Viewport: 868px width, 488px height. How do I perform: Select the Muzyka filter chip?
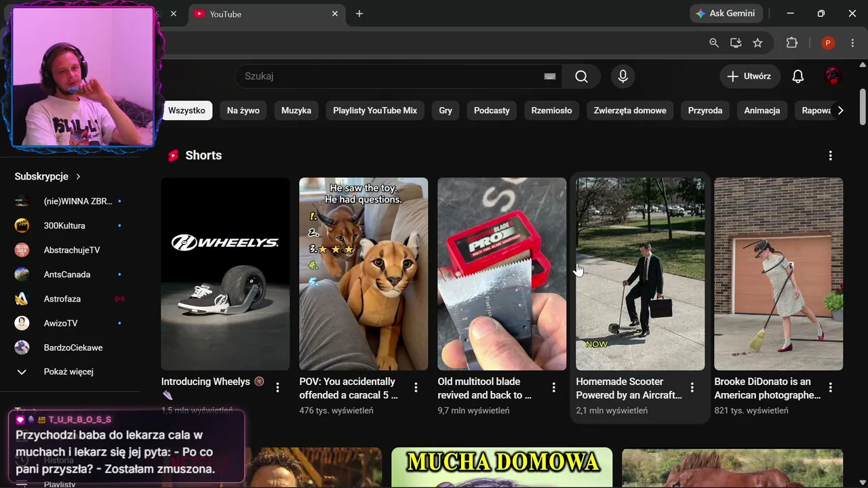[296, 110]
